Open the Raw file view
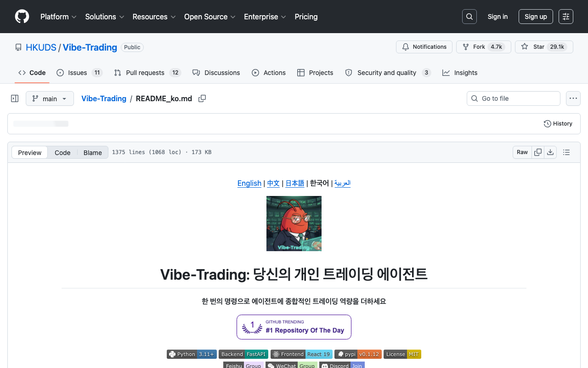This screenshot has width=588, height=368. 522,152
